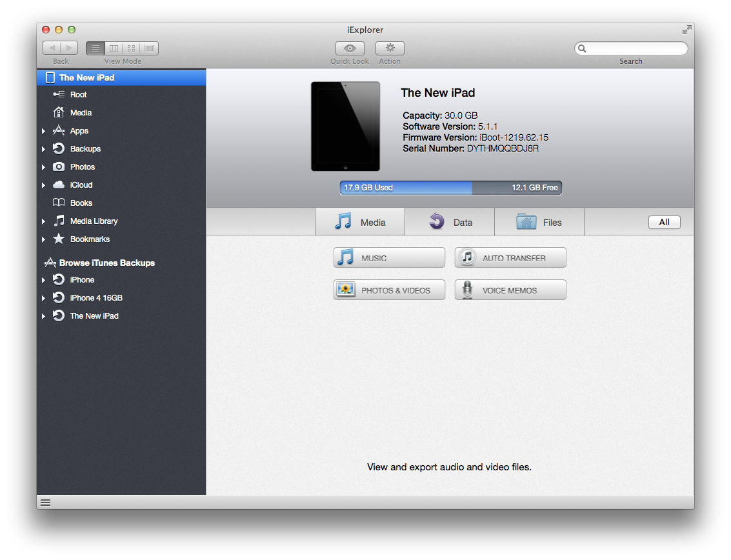The width and height of the screenshot is (731, 560).
Task: Click the VOICE MEMOS button
Action: coord(510,290)
